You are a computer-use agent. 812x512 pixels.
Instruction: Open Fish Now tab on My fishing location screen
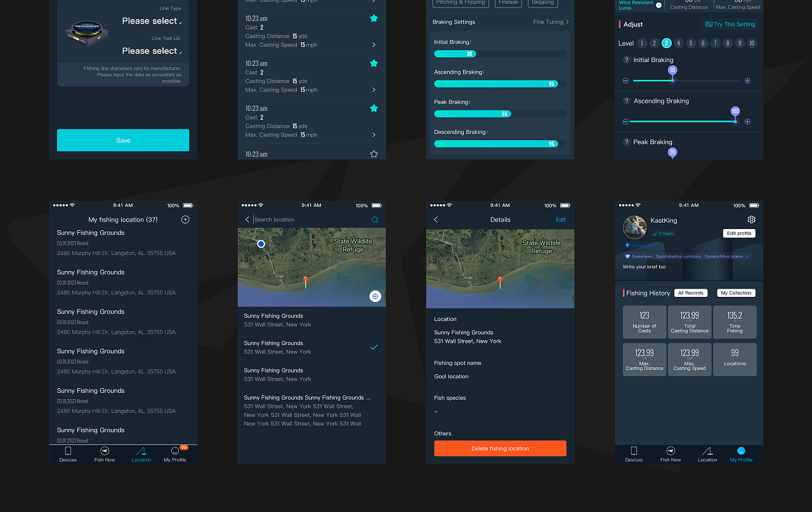[x=105, y=454]
